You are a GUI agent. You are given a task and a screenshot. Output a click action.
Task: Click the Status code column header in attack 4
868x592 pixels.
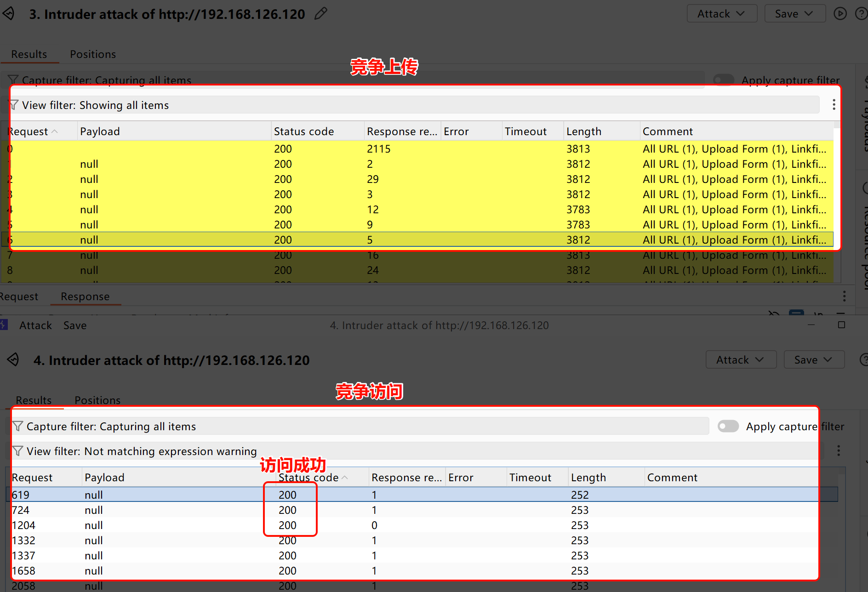point(308,478)
